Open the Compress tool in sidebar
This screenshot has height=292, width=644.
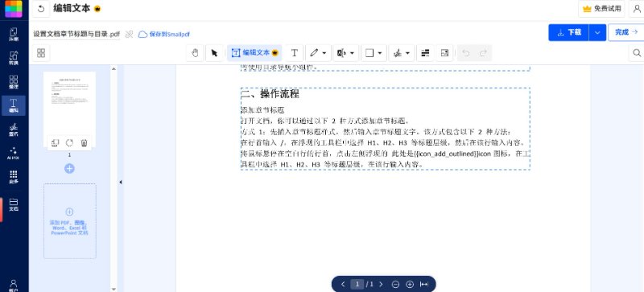[x=14, y=35]
